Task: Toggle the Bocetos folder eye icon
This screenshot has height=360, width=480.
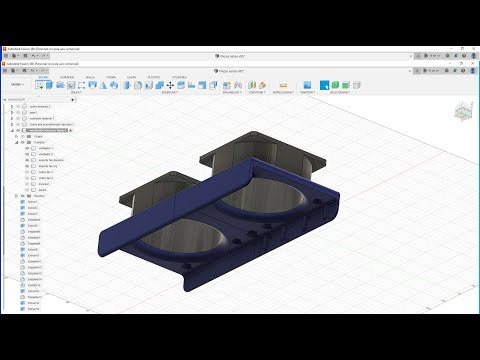Action: 23,196
